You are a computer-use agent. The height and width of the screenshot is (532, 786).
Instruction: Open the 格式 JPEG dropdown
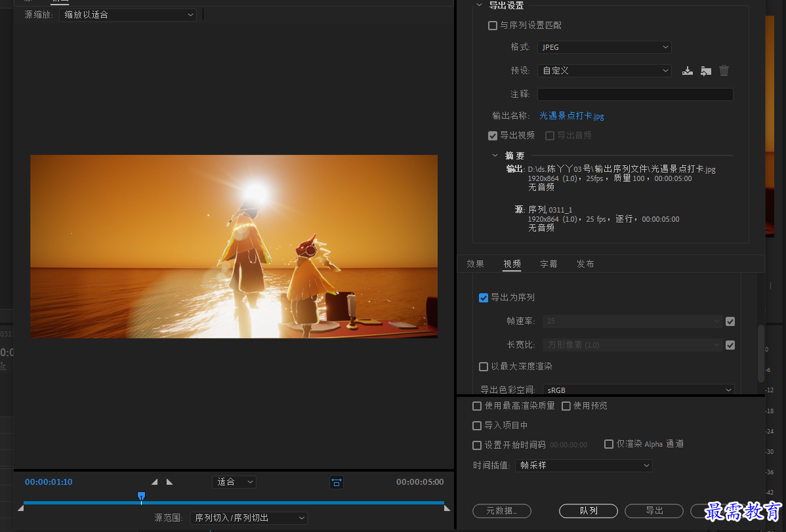pyautogui.click(x=604, y=47)
